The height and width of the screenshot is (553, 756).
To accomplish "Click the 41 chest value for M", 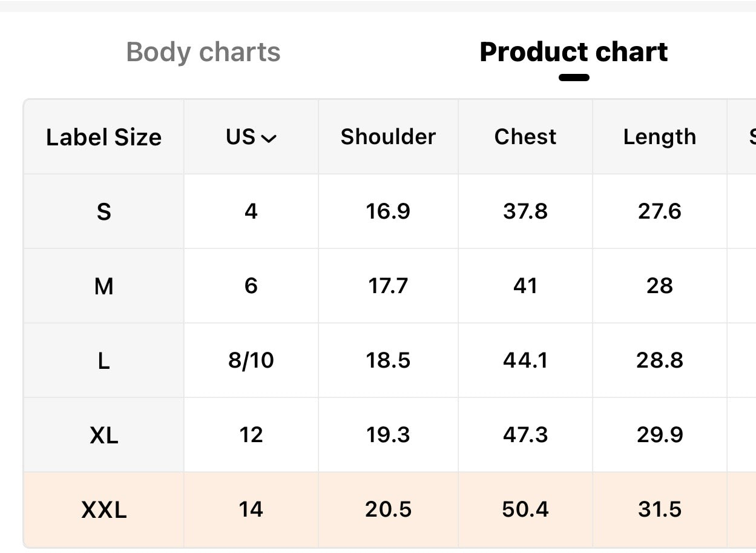I will (x=525, y=286).
